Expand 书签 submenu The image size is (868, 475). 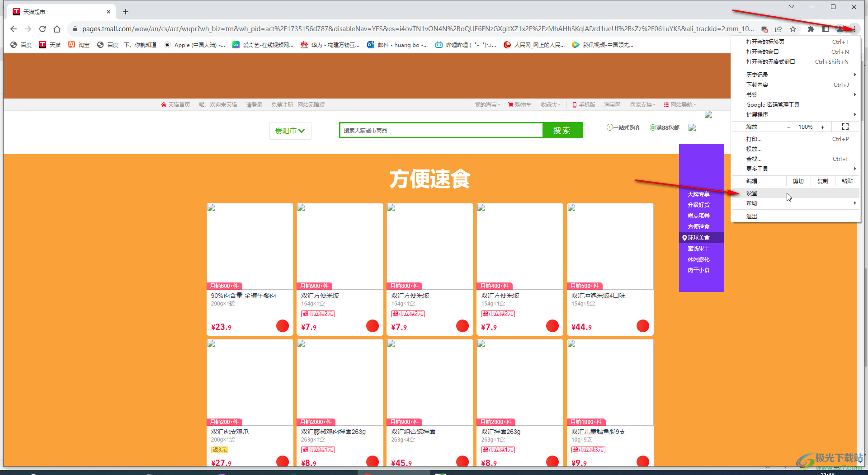[x=796, y=94]
